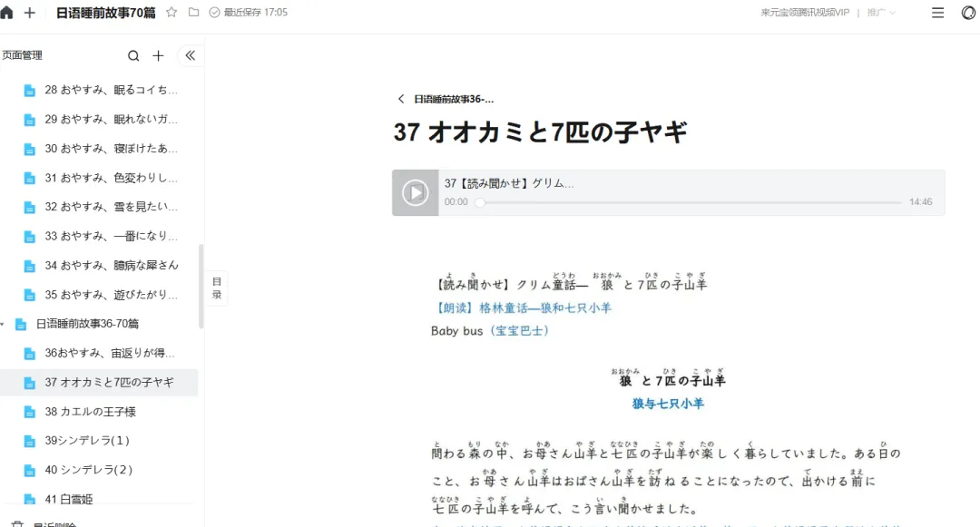Click page icon next to 28 おやすみ
This screenshot has width=980, height=527.
29,91
